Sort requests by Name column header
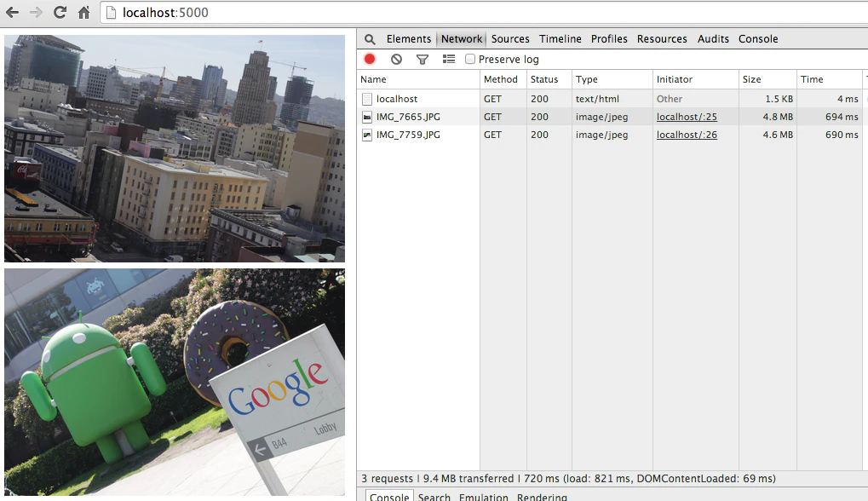Viewport: 868px width, 501px height. coord(418,79)
